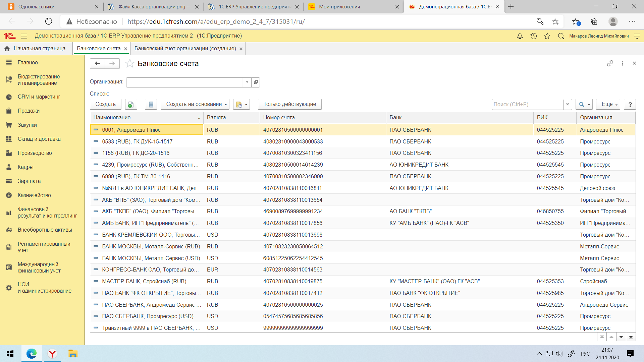Screen dimensions: 644x362
Task: Open the Кадры section
Action: coord(42,167)
